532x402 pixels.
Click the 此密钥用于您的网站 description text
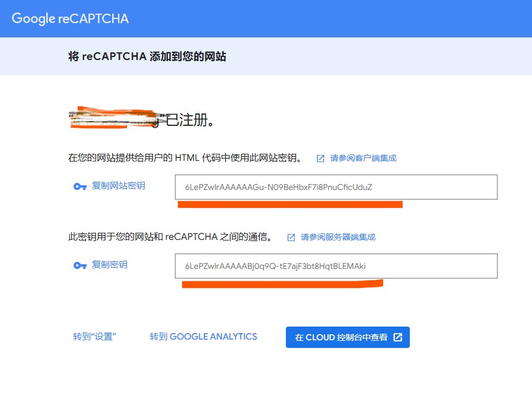coord(170,237)
